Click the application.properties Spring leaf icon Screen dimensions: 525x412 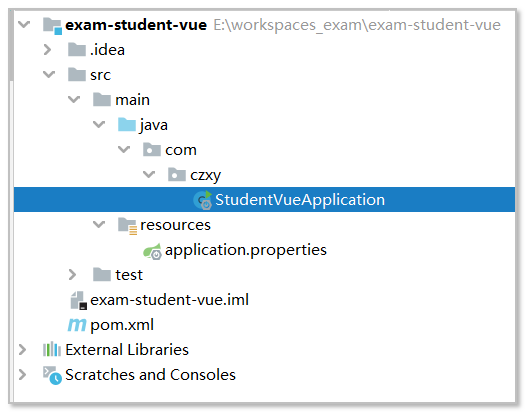point(152,251)
